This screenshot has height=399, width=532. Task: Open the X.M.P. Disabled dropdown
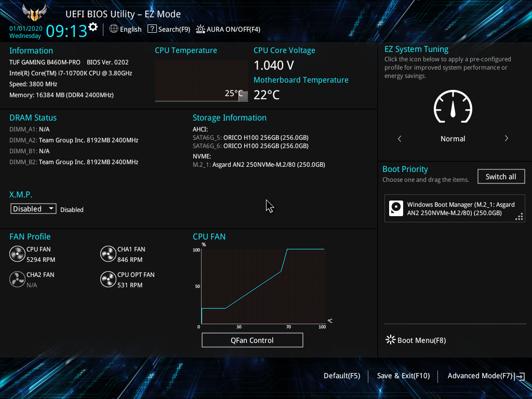[33, 209]
